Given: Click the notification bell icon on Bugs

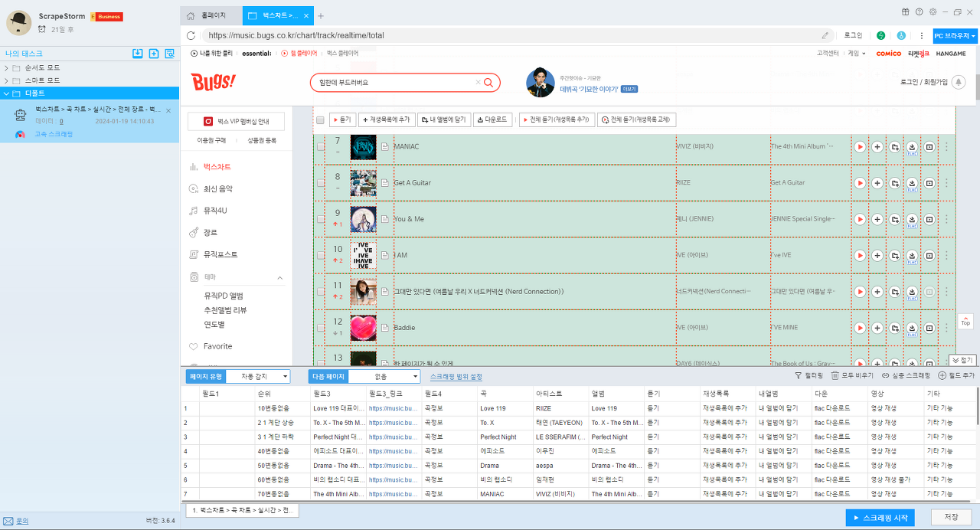Looking at the screenshot, I should click(x=959, y=82).
